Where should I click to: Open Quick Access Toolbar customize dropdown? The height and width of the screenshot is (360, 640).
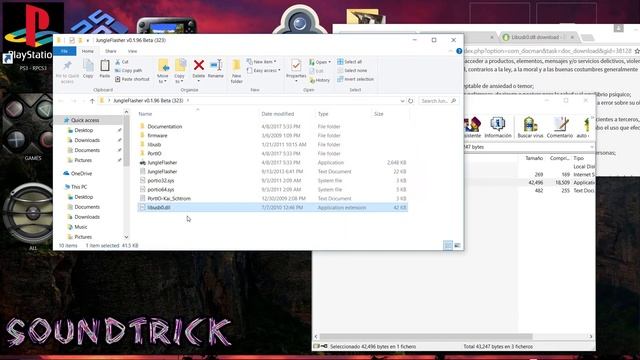tap(87, 40)
